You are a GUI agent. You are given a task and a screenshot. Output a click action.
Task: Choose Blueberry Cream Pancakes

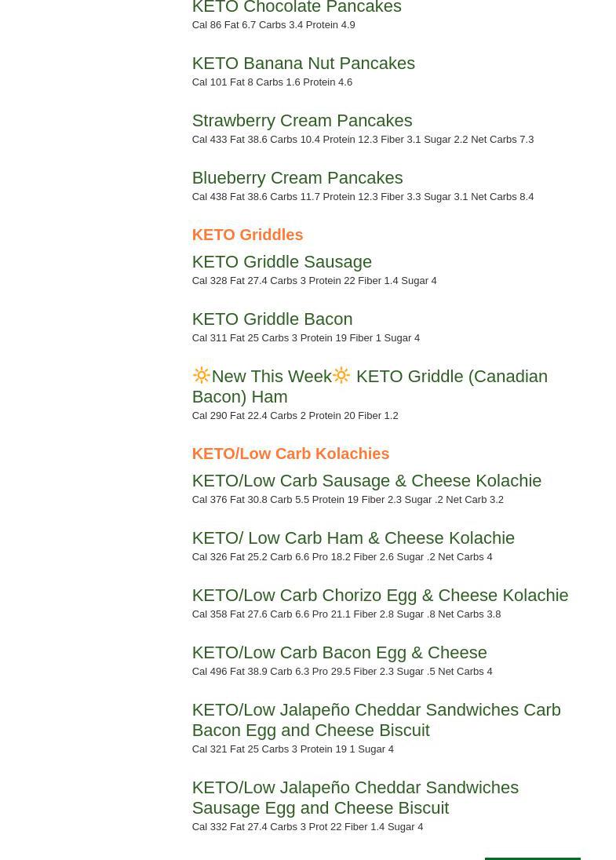pos(297,178)
